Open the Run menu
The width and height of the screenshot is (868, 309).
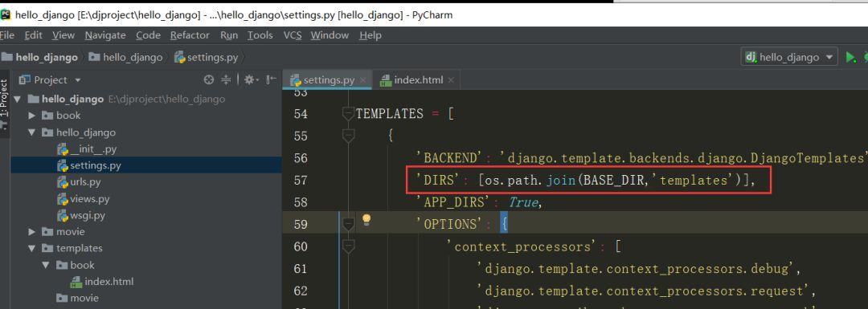coord(228,35)
